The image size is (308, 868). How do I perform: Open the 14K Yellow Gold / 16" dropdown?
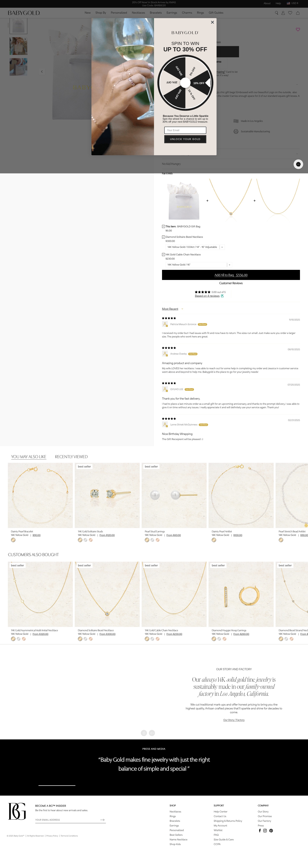(x=199, y=265)
